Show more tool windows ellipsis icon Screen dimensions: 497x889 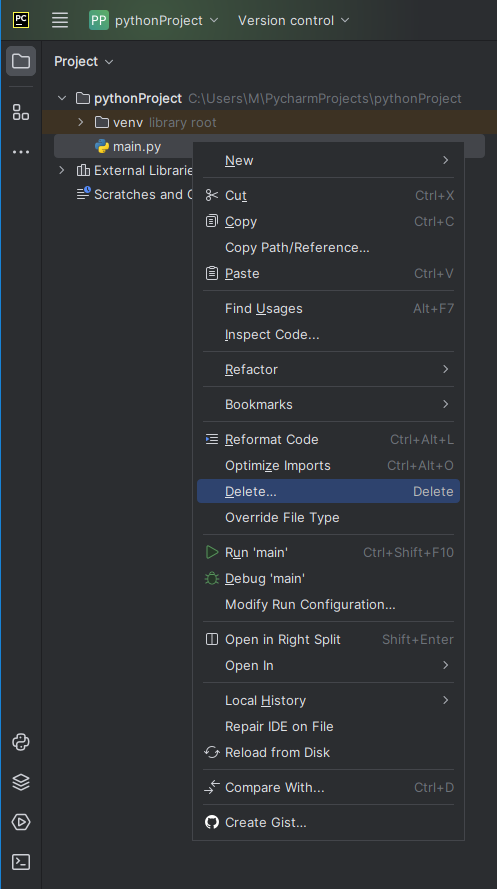click(x=21, y=152)
